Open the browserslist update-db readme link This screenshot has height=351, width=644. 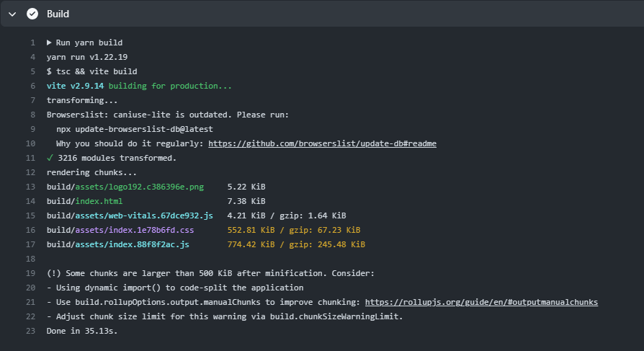point(322,143)
